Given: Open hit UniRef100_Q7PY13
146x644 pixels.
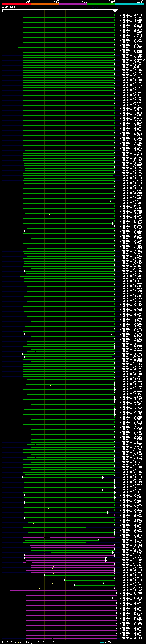Looking at the screenshot, I should [131, 138].
